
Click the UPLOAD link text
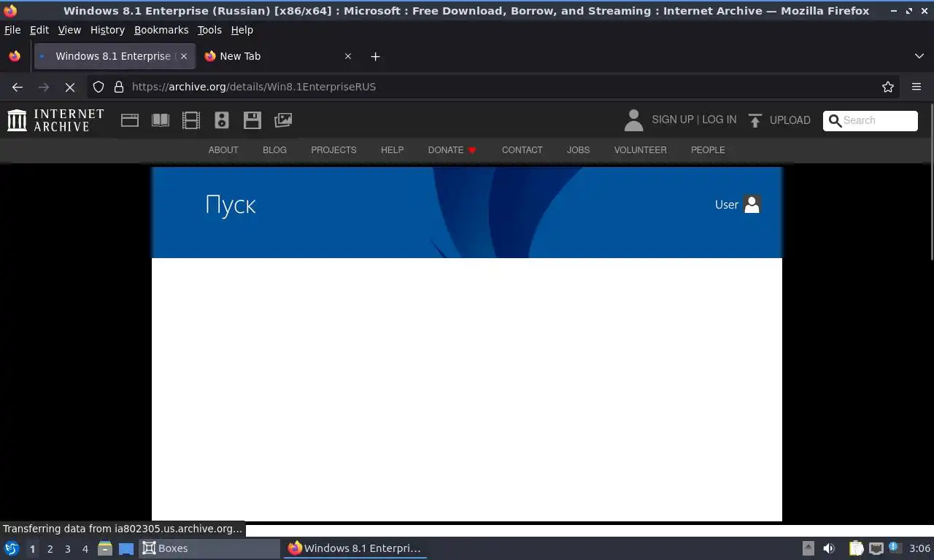point(790,120)
